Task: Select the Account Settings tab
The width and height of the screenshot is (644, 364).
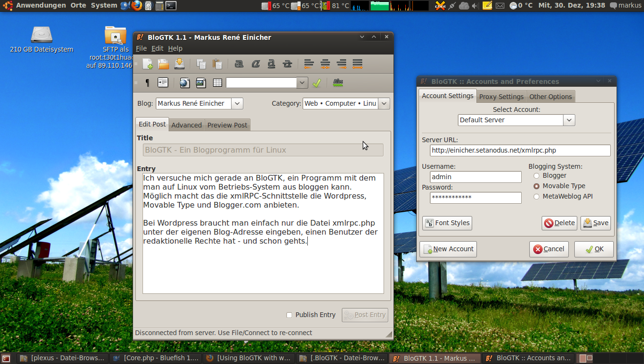Action: pos(447,96)
